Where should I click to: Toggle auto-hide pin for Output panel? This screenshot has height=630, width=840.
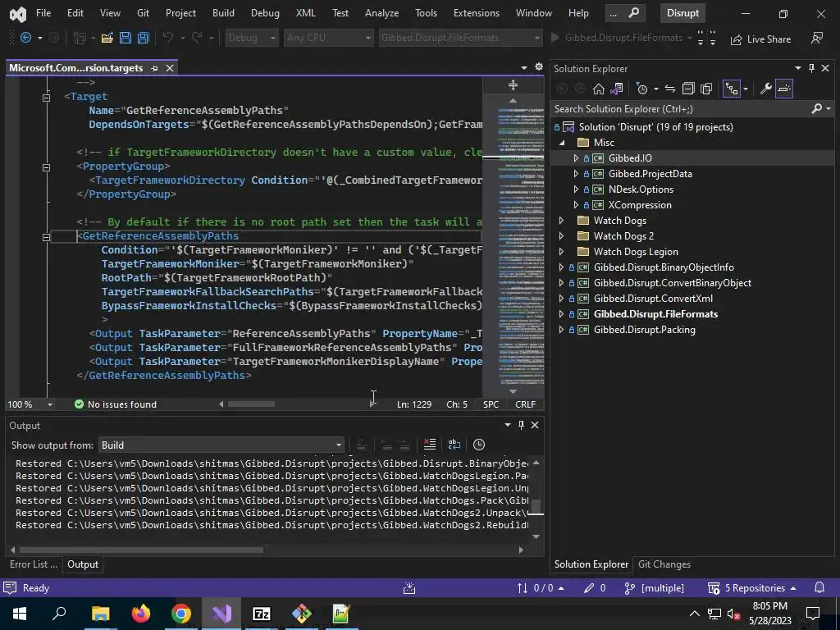521,425
